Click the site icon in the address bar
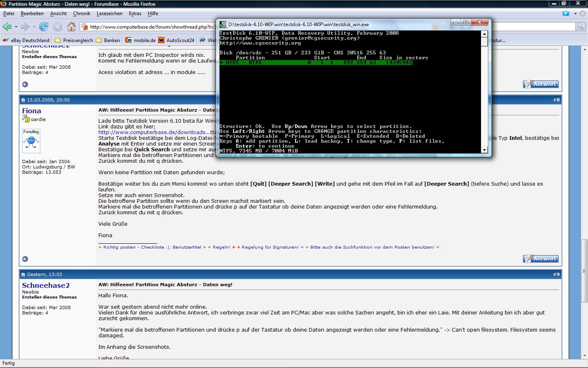The image size is (588, 368). pyautogui.click(x=85, y=27)
